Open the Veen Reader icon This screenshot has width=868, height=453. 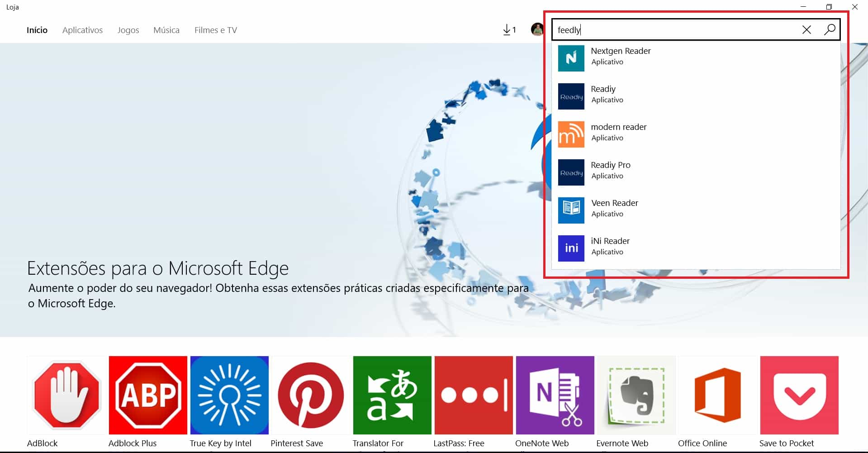(571, 210)
